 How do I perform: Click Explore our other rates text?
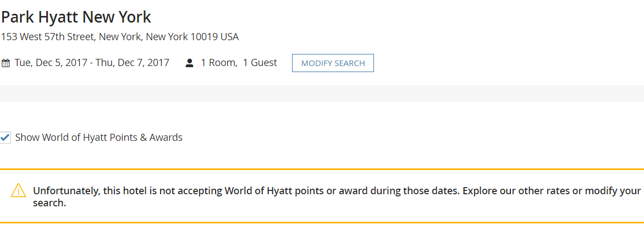pyautogui.click(x=510, y=191)
